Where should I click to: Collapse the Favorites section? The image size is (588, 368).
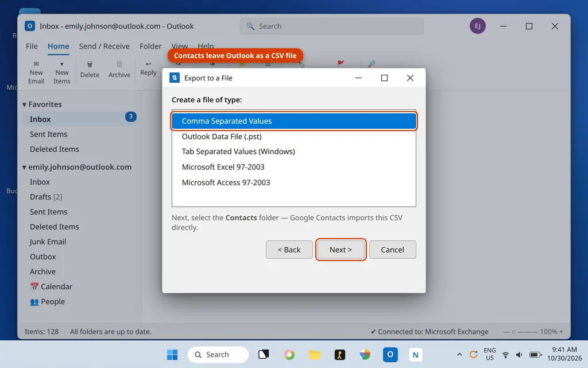point(24,105)
